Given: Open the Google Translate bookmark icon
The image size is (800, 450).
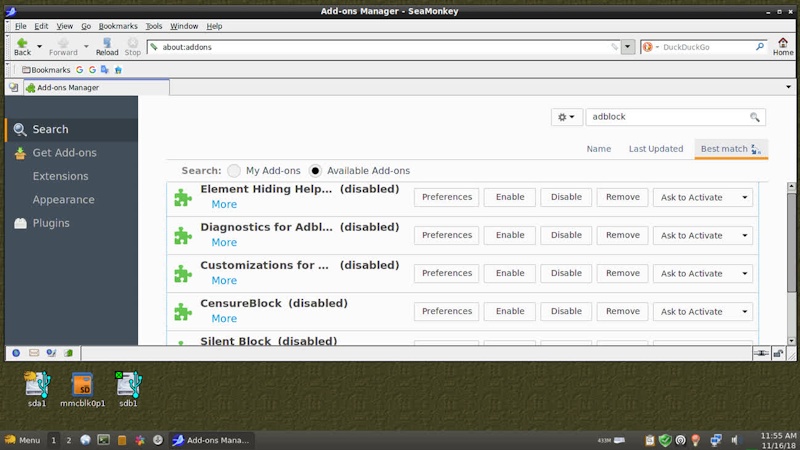Looking at the screenshot, I should pos(105,70).
